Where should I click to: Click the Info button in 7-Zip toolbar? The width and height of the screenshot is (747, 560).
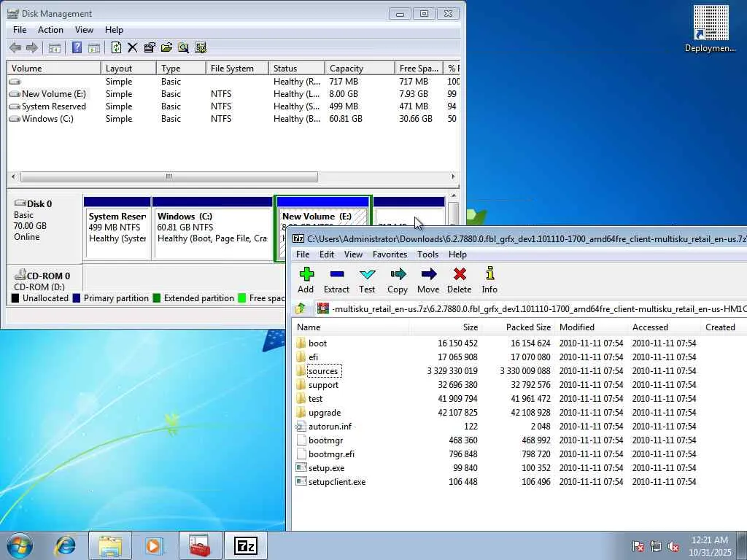[489, 280]
